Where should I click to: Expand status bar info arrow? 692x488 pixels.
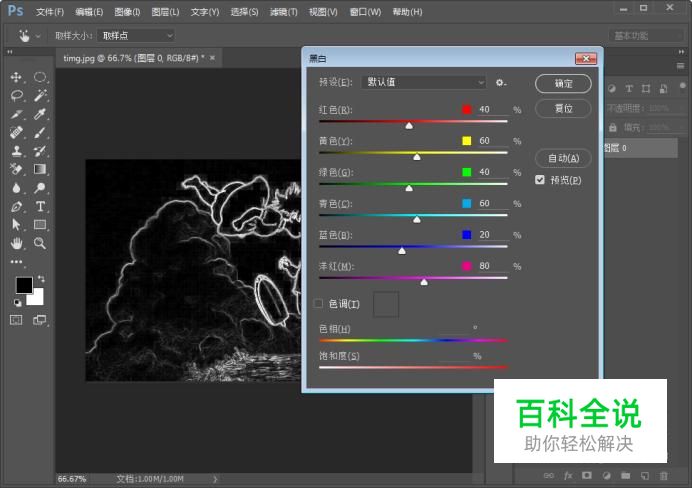215,479
